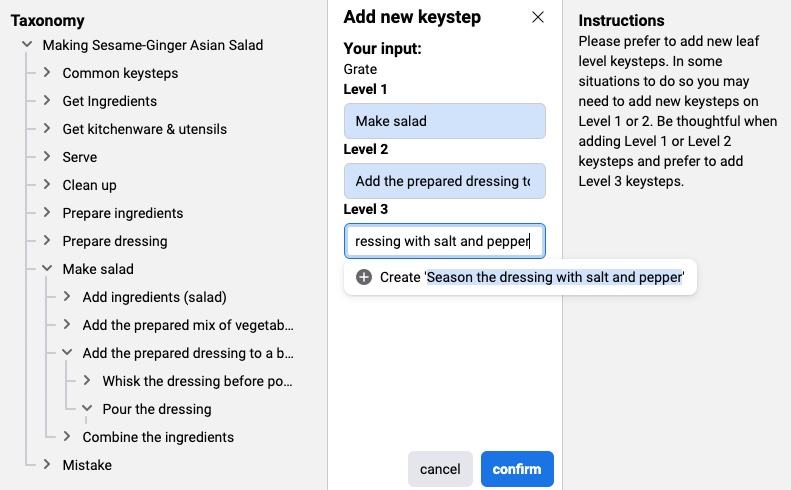Viewport: 791px width, 490px height.
Task: Collapse the Making Sesame-Ginger Asian Salad root
Action: coord(27,45)
